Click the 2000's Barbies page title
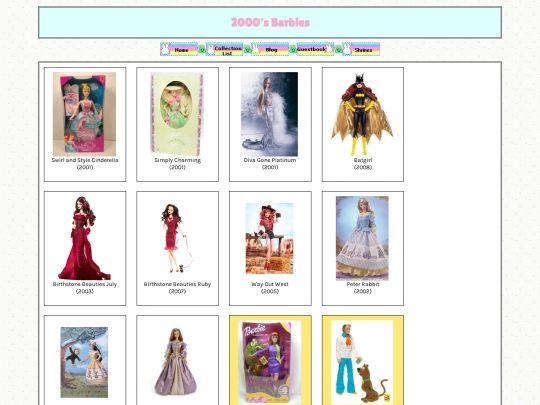Viewport: 540px width, 405px height. 270,22
